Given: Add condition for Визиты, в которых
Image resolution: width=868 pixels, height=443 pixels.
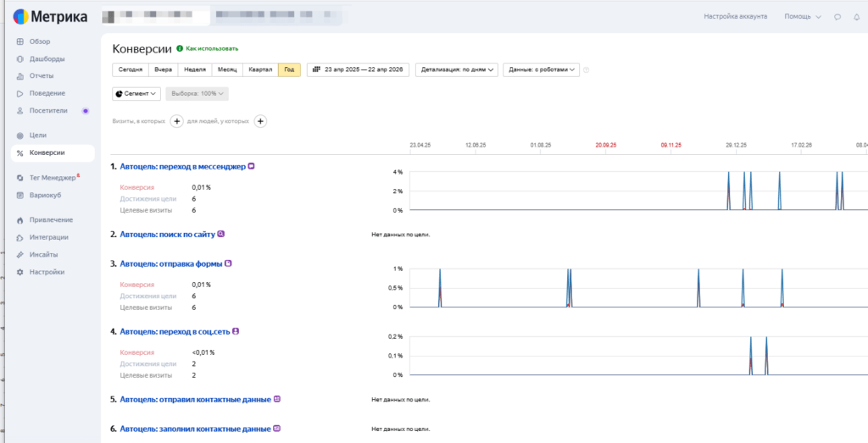Looking at the screenshot, I should (x=176, y=121).
